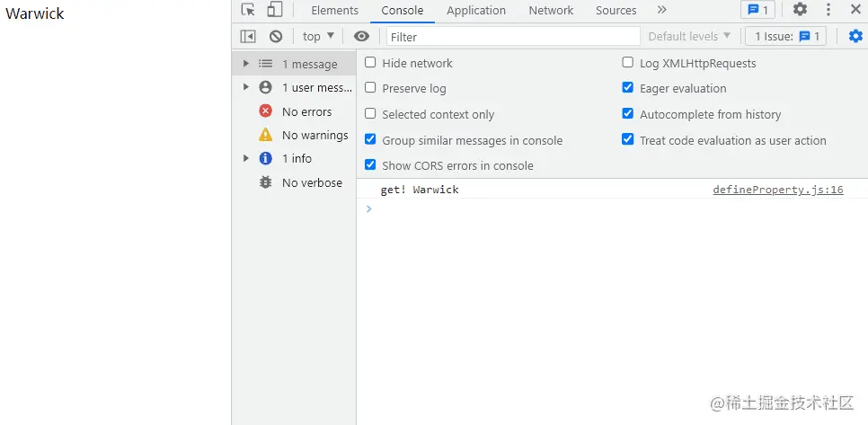Open the three-dot customize DevTools menu
868x425 pixels.
click(x=828, y=9)
